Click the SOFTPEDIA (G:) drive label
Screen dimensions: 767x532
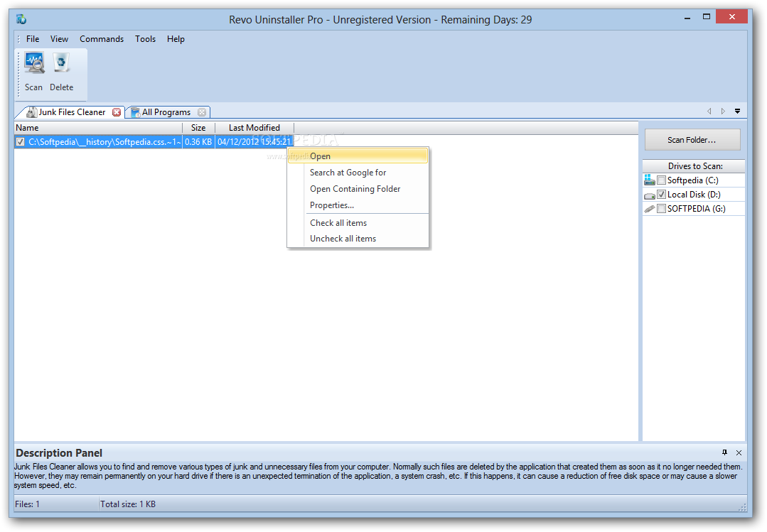[696, 209]
